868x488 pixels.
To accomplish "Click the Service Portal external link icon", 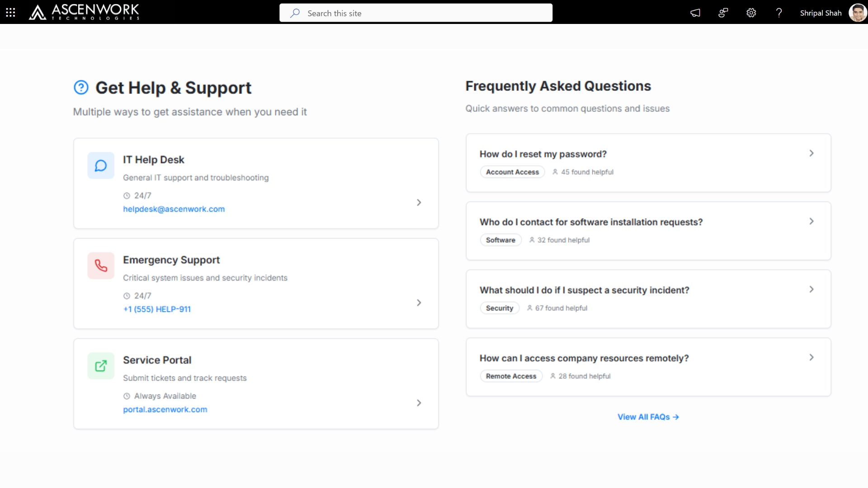I will point(101,366).
